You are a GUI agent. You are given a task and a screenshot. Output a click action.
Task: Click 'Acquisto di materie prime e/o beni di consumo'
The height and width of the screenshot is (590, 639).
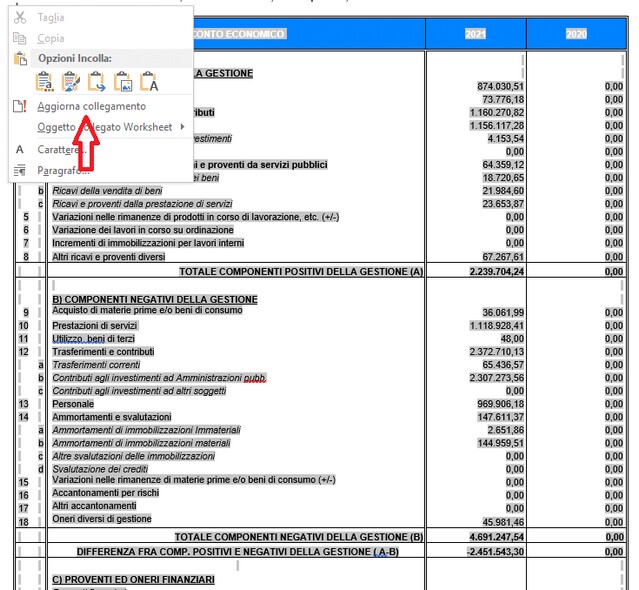[147, 310]
